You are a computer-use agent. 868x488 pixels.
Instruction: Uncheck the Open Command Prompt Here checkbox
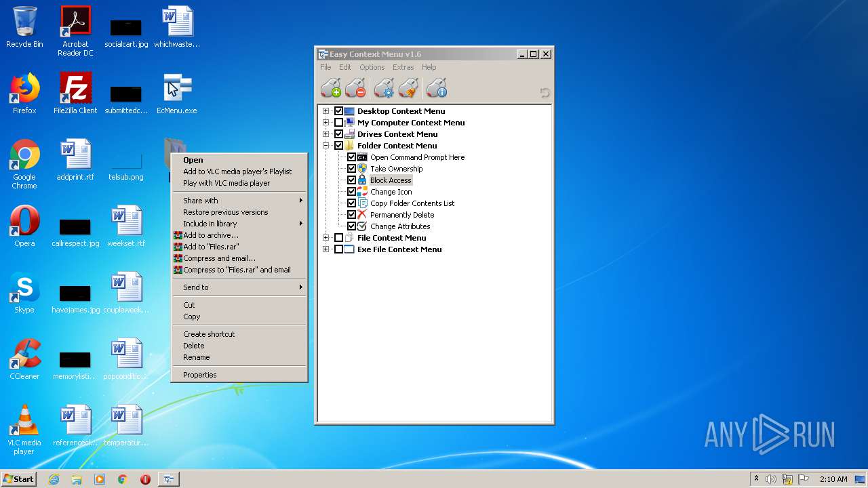pyautogui.click(x=351, y=157)
